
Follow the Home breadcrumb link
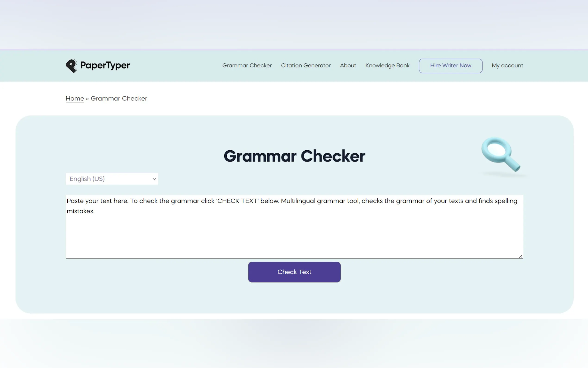[75, 98]
